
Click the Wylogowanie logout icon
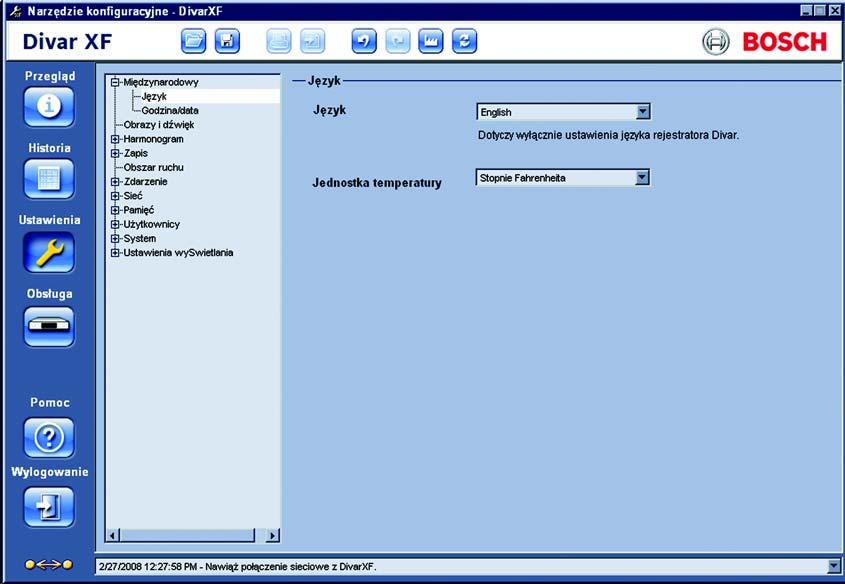pos(49,507)
